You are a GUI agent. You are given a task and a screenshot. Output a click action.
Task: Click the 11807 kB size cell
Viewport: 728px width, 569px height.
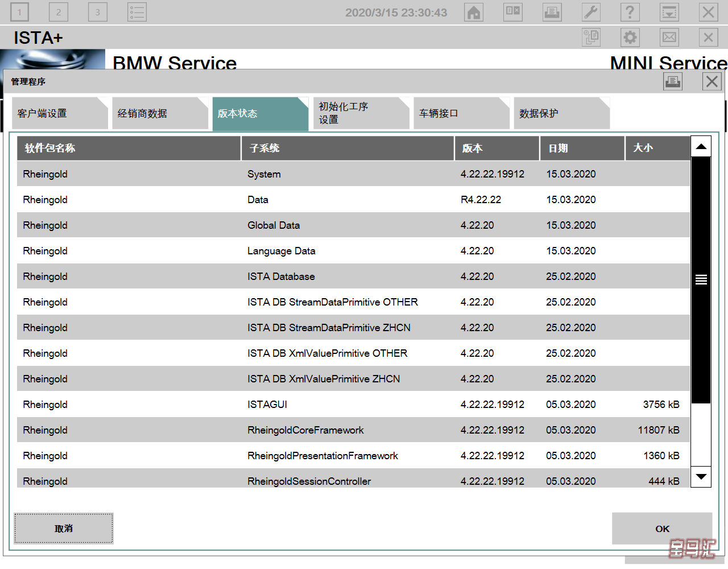tap(659, 430)
